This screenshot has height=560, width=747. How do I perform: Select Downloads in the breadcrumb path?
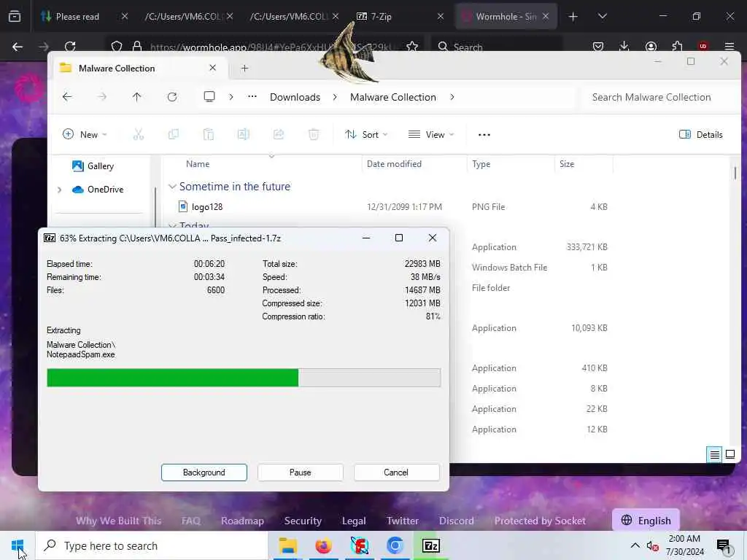[x=295, y=97]
